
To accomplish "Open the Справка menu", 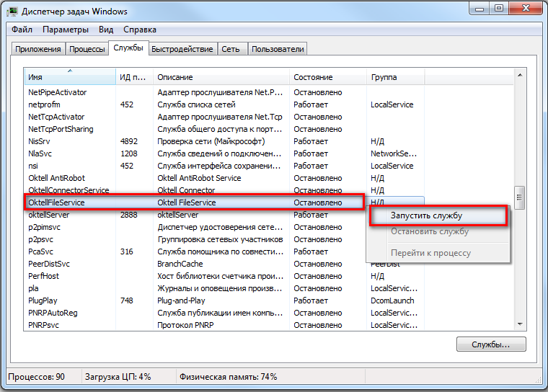I will (x=139, y=30).
